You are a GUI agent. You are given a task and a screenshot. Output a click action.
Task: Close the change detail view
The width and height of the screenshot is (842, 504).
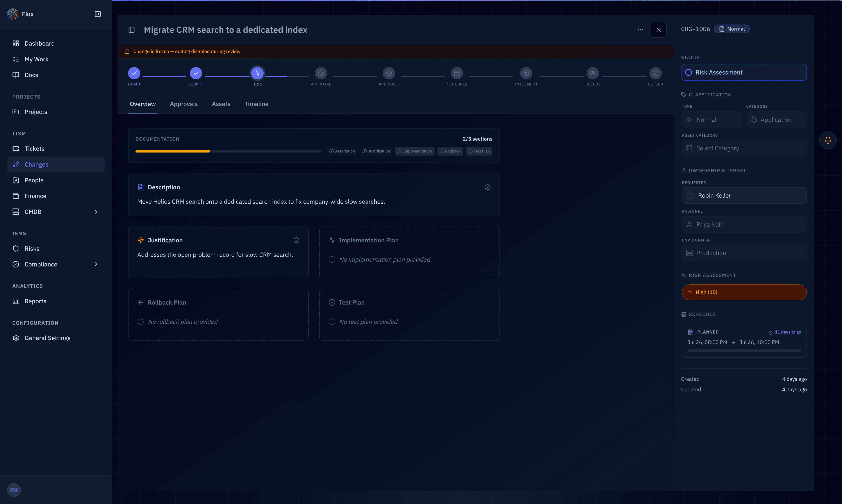click(x=658, y=30)
